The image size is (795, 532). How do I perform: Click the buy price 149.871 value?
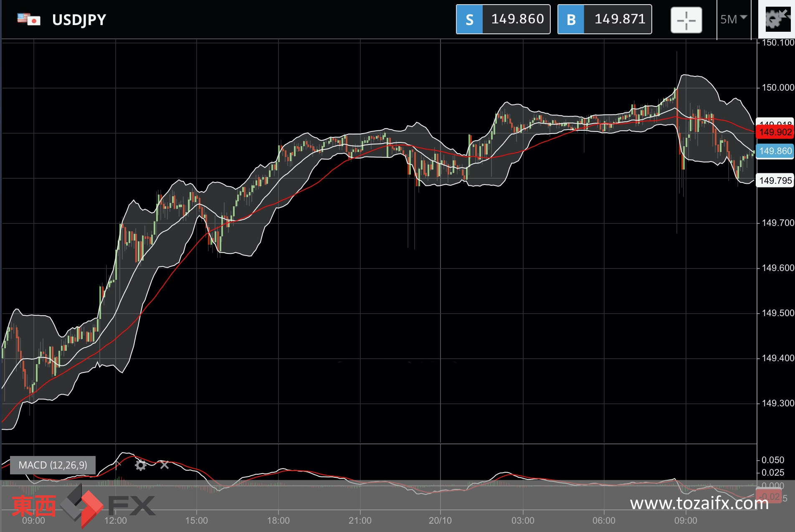[x=619, y=19]
